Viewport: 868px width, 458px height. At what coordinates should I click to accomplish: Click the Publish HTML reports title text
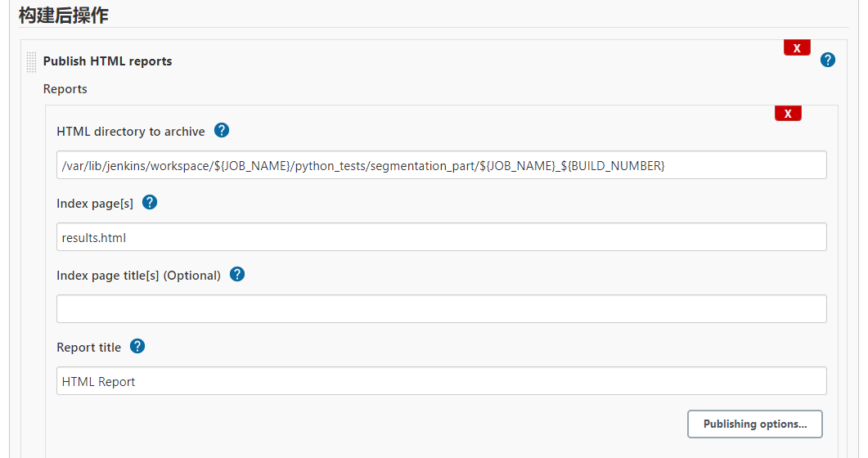pos(107,61)
